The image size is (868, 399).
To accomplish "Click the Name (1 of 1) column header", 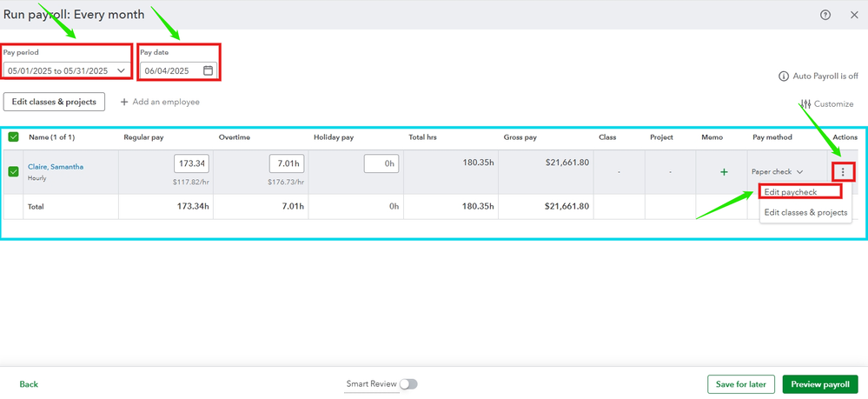I will tap(51, 136).
